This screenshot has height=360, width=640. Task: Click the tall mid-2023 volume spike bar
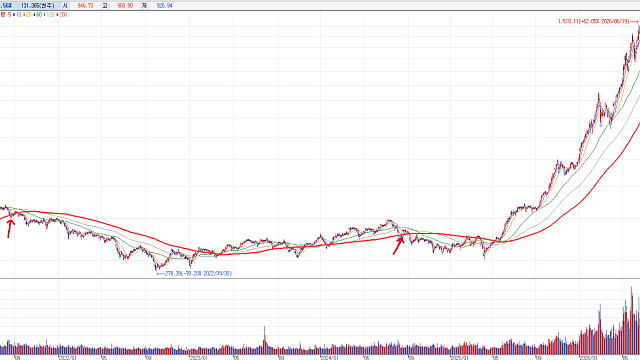coord(264,340)
